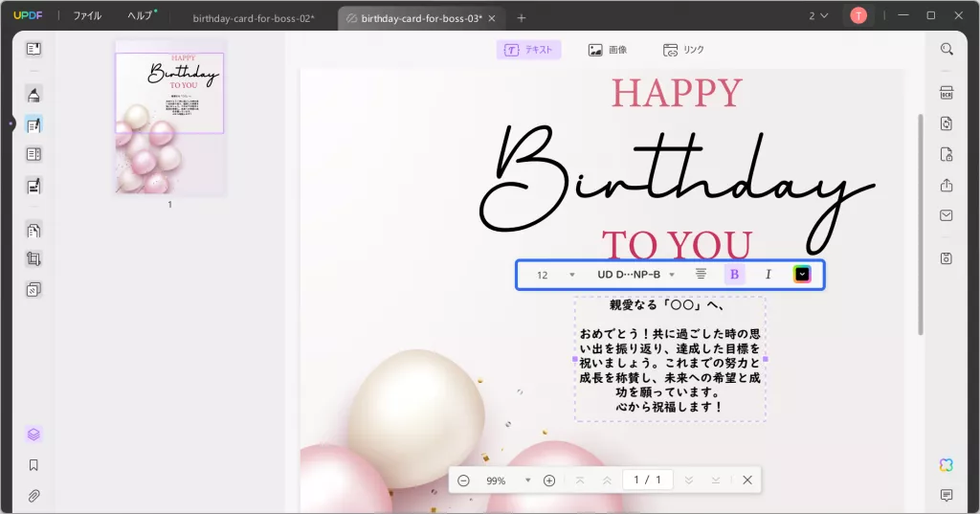Run OCR text recognition icon

tap(947, 93)
